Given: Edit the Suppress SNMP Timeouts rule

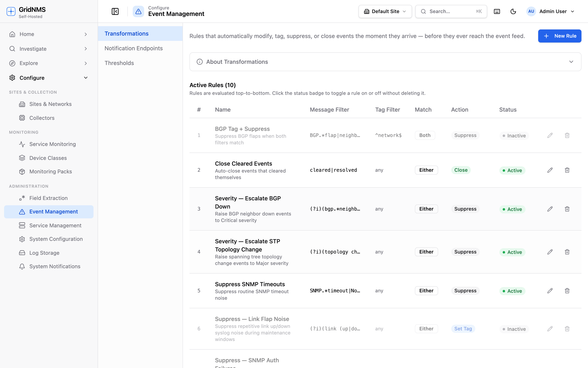Looking at the screenshot, I should 550,291.
